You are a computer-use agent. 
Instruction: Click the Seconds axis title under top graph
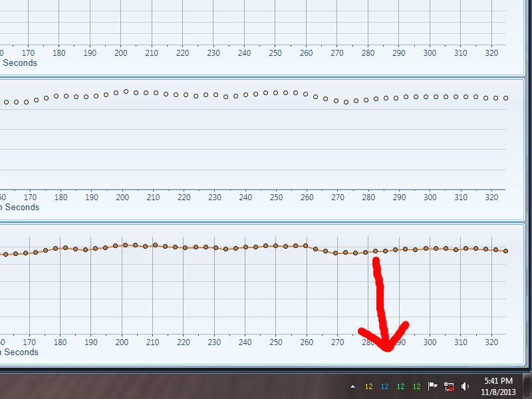(x=20, y=63)
